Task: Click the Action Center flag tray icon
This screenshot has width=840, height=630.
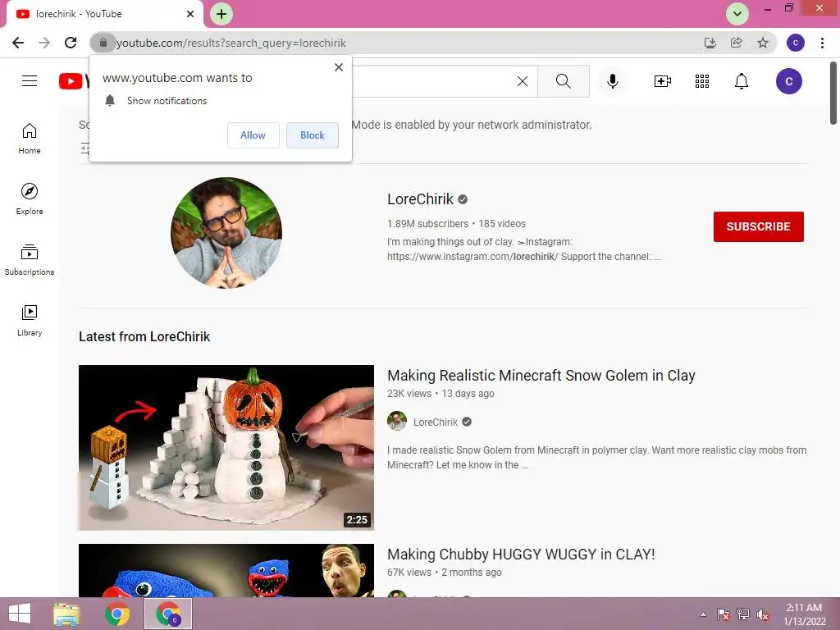Action: tap(724, 614)
